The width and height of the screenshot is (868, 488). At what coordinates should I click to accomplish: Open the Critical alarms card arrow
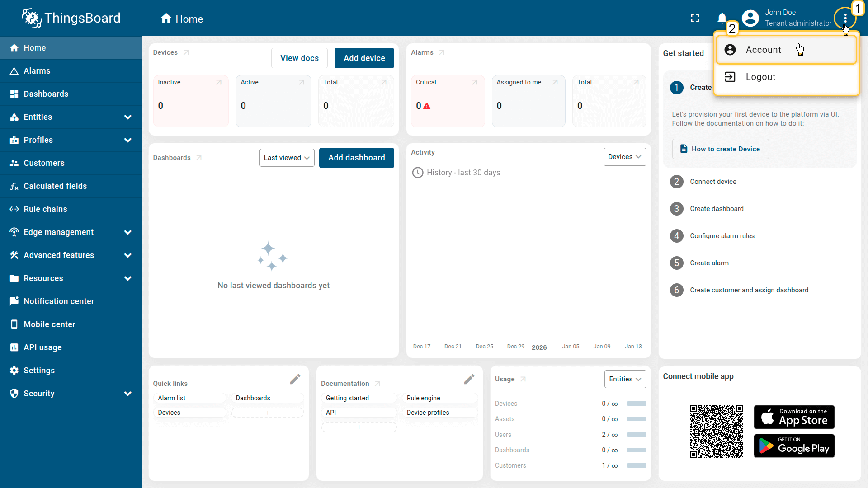pyautogui.click(x=475, y=82)
